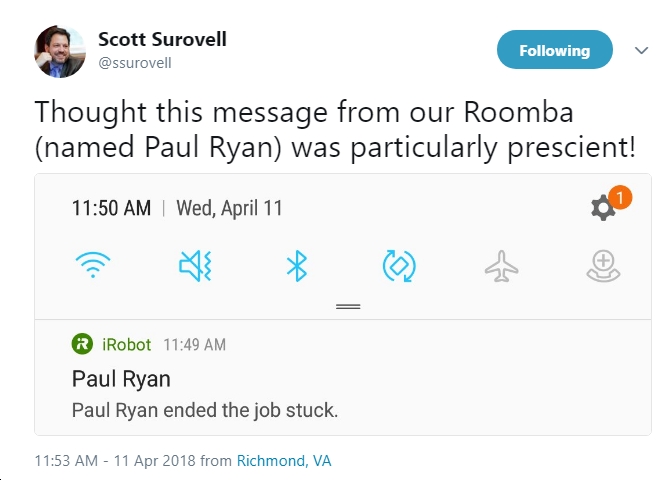This screenshot has height=480, width=671.
Task: Open the tweet timestamp 11:53 AM
Action: click(66, 461)
